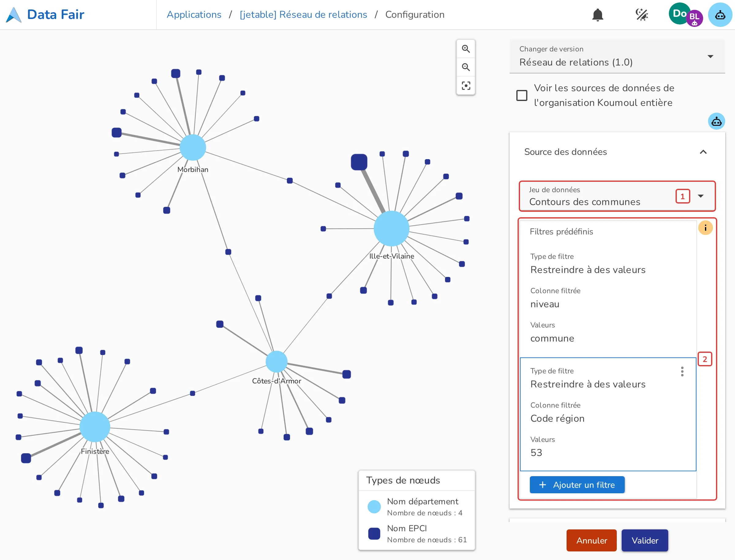Select the Ille-et-Vilaine node in graph
Image resolution: width=735 pixels, height=560 pixels.
[391, 228]
